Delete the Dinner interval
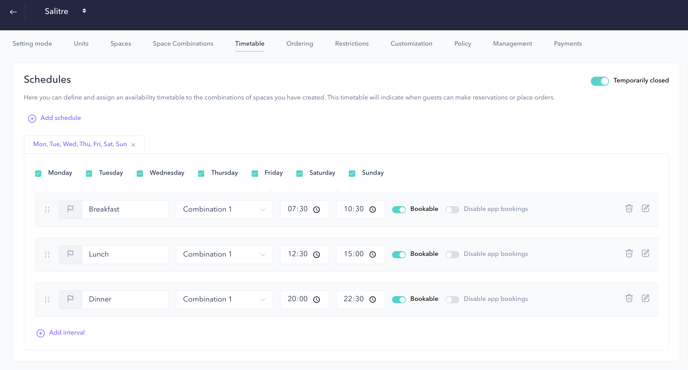Viewport: 688px width, 370px height. (x=629, y=298)
